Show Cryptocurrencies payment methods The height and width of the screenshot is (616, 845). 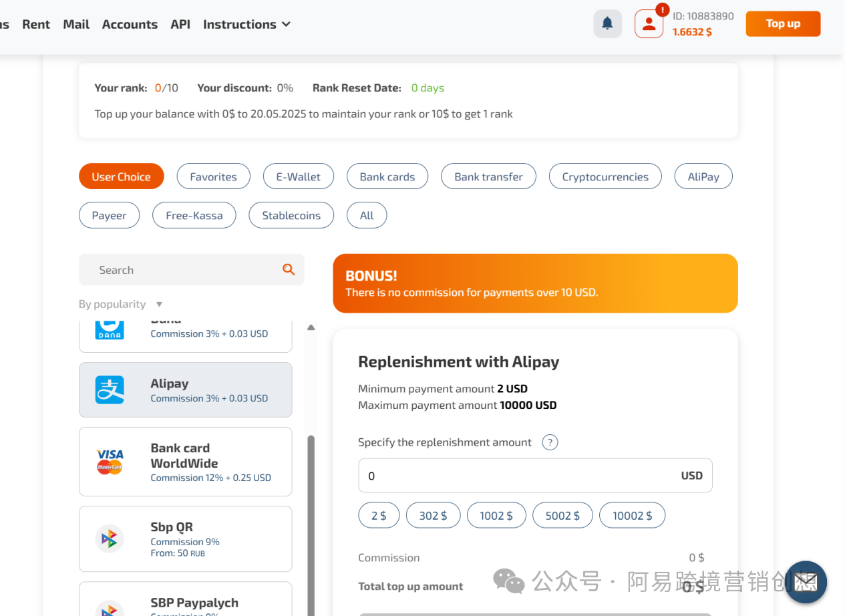click(x=605, y=176)
